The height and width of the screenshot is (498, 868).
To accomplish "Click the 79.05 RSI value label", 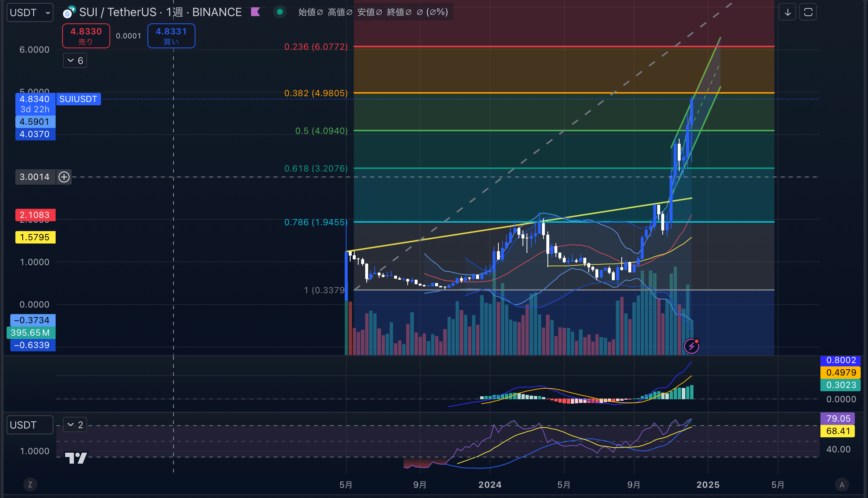I will (x=838, y=419).
